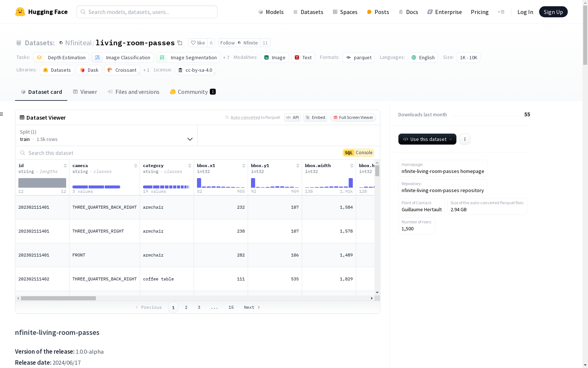Switch to the Viewer tab

point(85,92)
